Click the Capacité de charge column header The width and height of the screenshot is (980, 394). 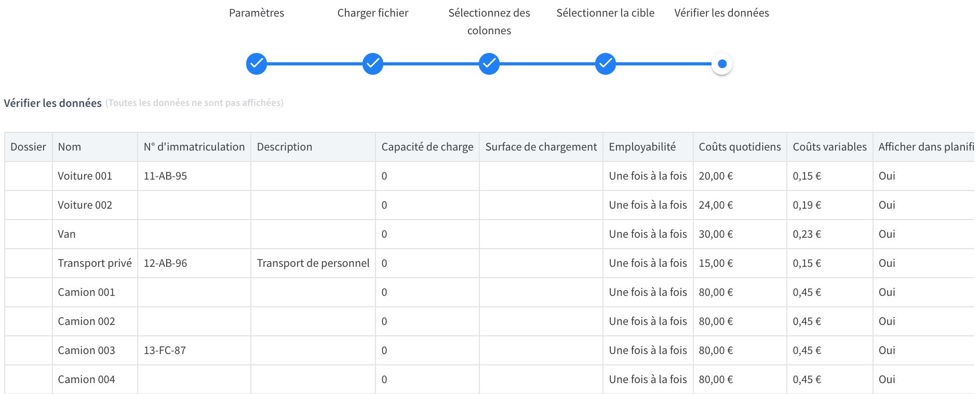tap(427, 147)
